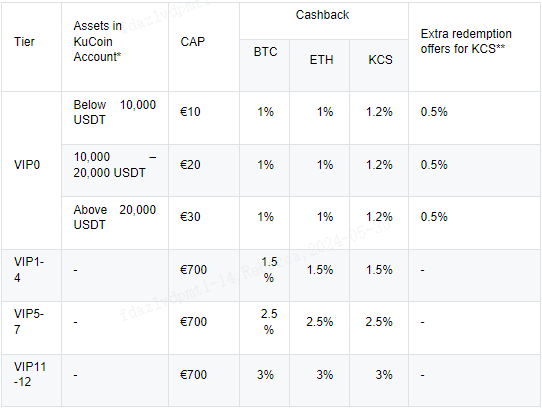The image size is (542, 408).
Task: Click the 10,000 – 20,000 USDT cell
Action: coord(115,170)
